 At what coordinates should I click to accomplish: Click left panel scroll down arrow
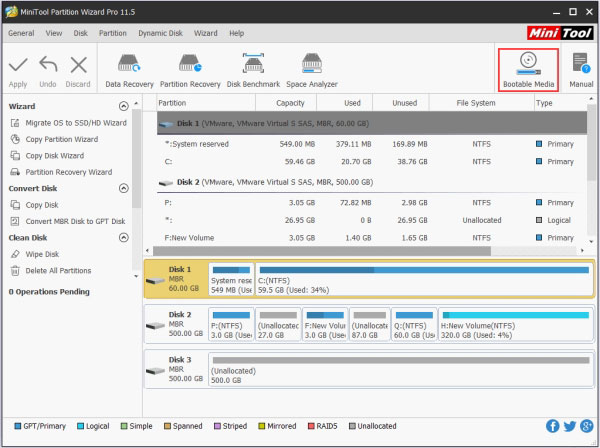click(x=136, y=276)
